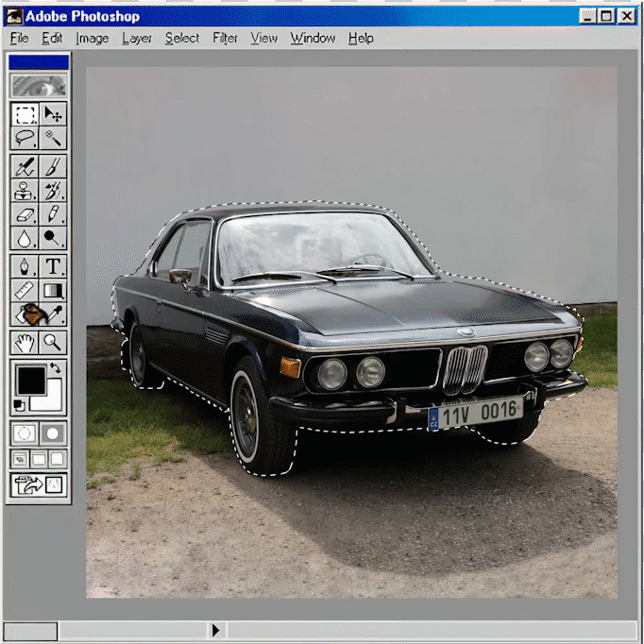644x644 pixels.
Task: Switch to Standard selection mode
Action: coord(25,433)
